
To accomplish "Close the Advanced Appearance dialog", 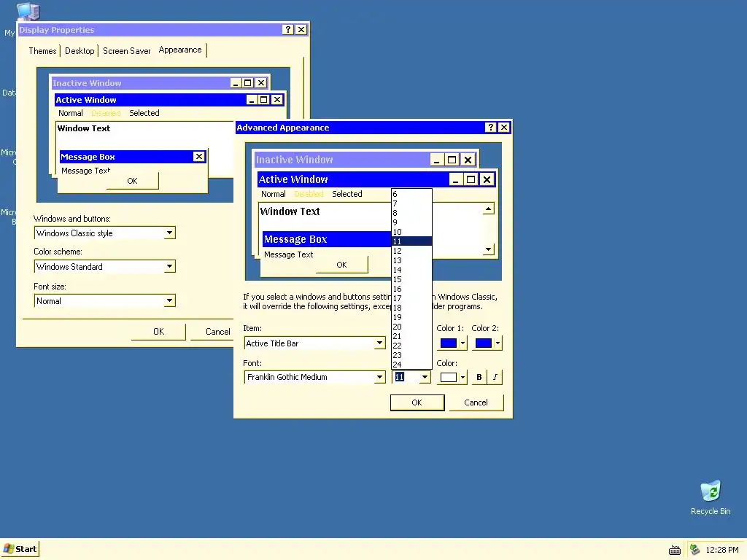I will [x=503, y=127].
